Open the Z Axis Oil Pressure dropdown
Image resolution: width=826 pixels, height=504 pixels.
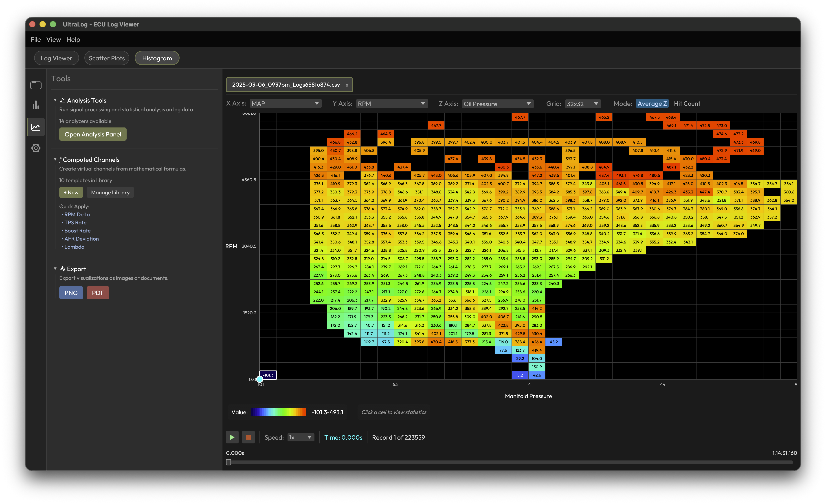pyautogui.click(x=497, y=103)
